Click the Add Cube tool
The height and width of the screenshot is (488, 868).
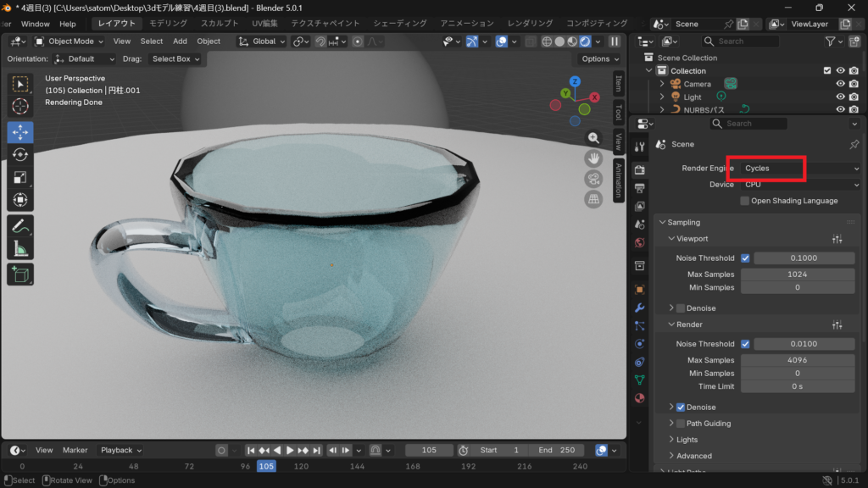(x=20, y=274)
